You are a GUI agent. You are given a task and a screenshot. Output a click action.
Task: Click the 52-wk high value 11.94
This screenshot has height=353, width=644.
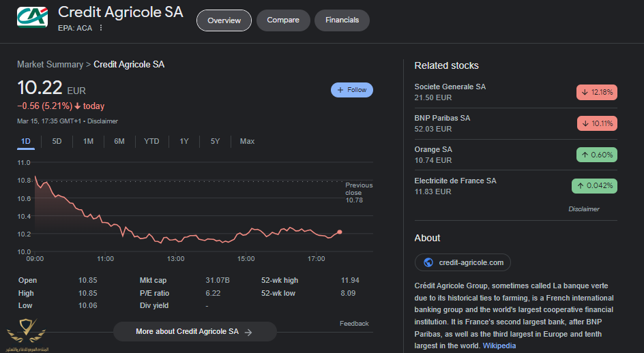pyautogui.click(x=350, y=280)
